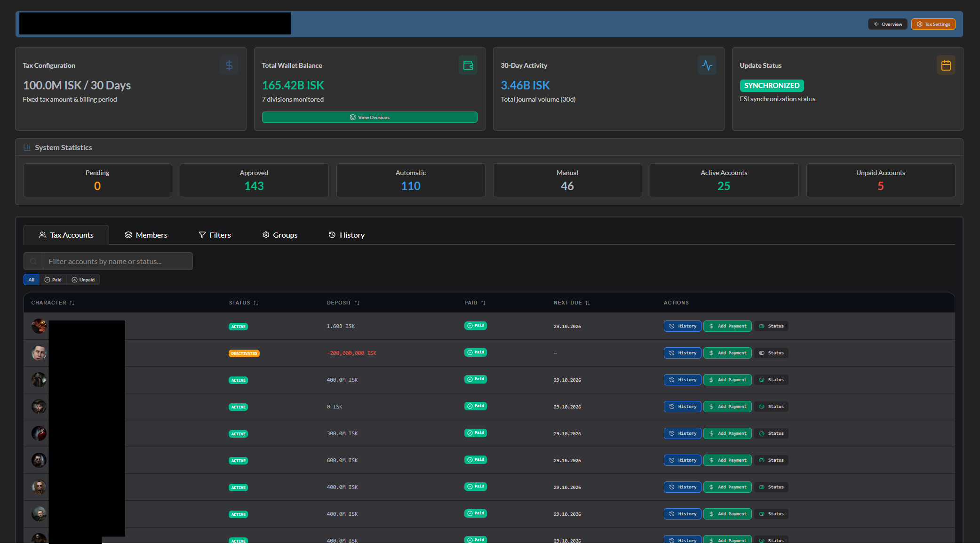This screenshot has width=980, height=544.
Task: Click avatar of the 1.60B ISK account row
Action: click(39, 326)
